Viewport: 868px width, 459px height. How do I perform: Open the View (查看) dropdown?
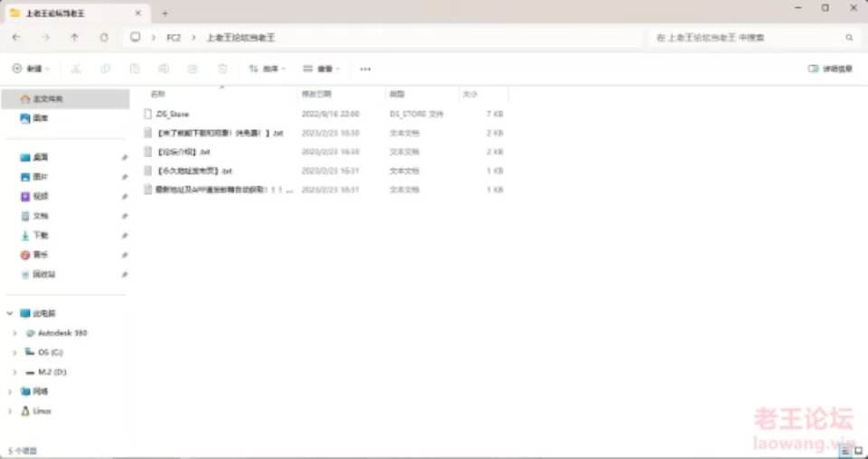pyautogui.click(x=320, y=69)
